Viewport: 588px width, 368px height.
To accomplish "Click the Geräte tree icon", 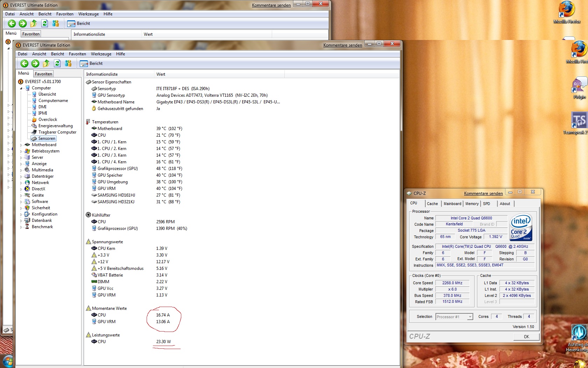I will coord(27,195).
